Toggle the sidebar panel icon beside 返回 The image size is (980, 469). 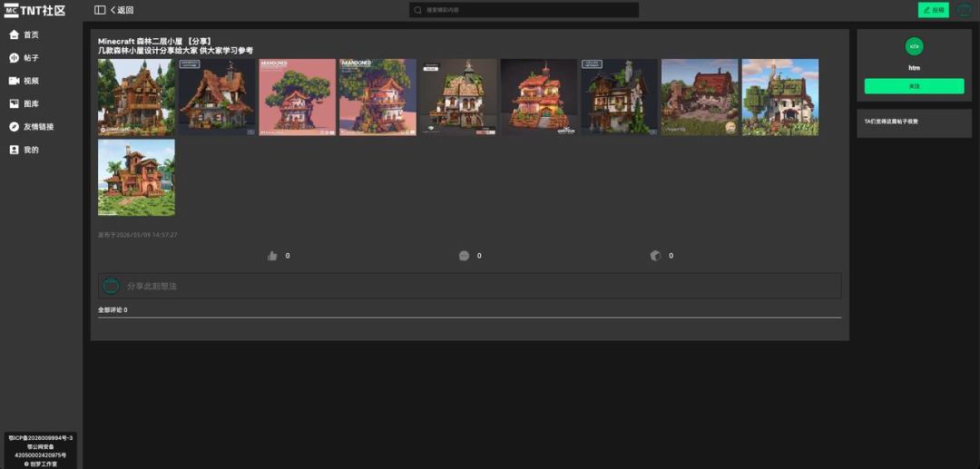coord(100,10)
